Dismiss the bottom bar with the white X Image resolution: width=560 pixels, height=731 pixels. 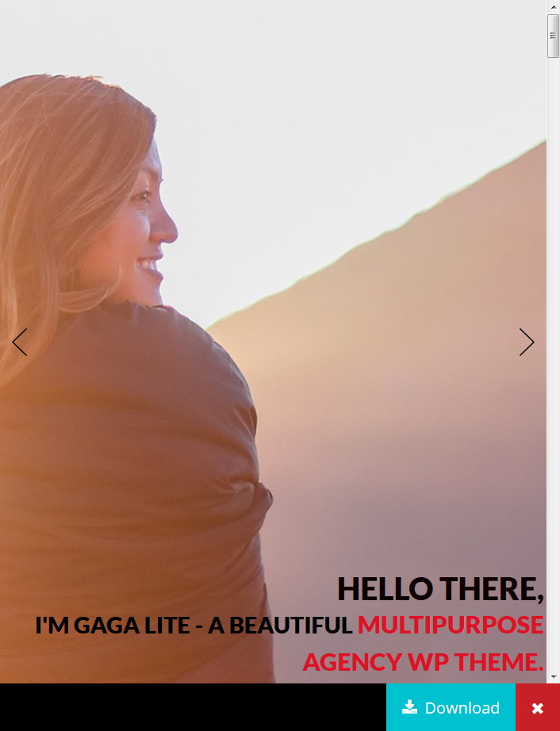point(538,708)
